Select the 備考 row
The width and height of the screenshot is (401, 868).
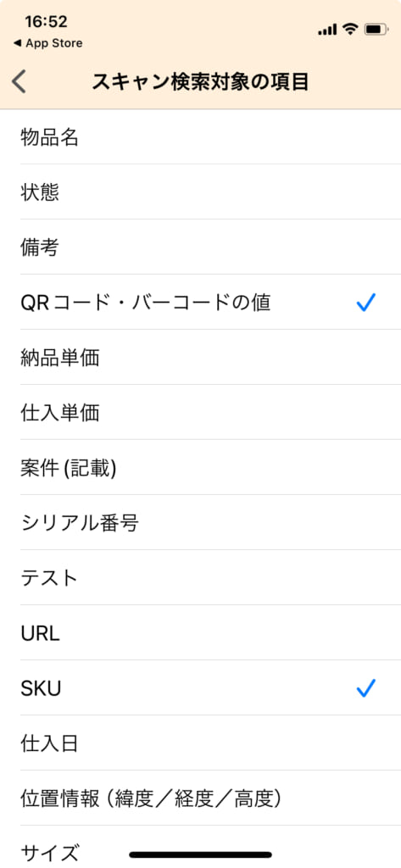200,247
